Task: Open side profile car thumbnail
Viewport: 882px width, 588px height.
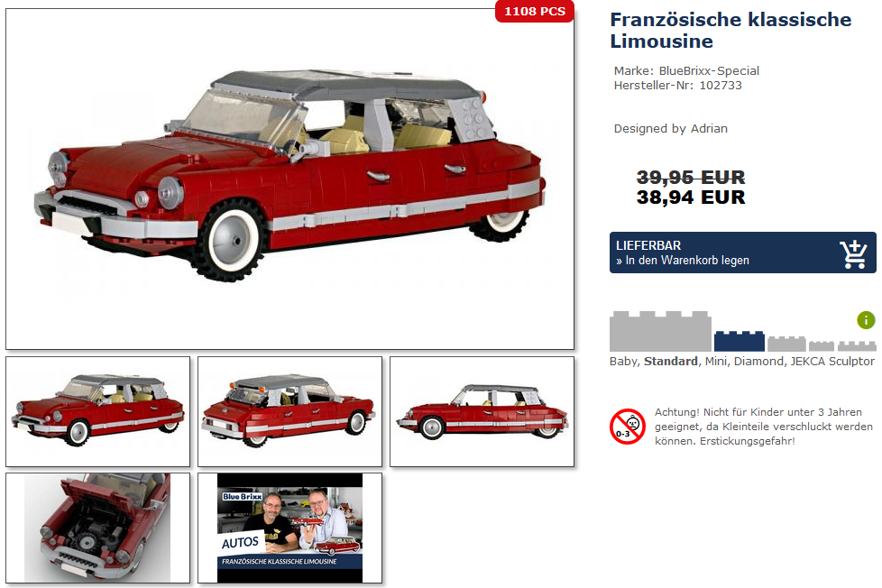Action: point(482,411)
